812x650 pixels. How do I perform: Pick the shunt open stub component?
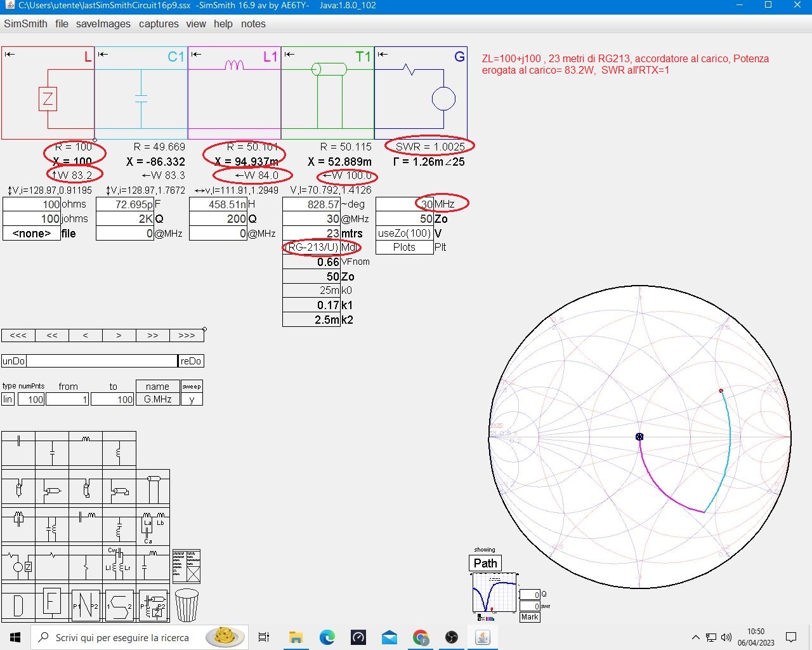click(x=52, y=489)
